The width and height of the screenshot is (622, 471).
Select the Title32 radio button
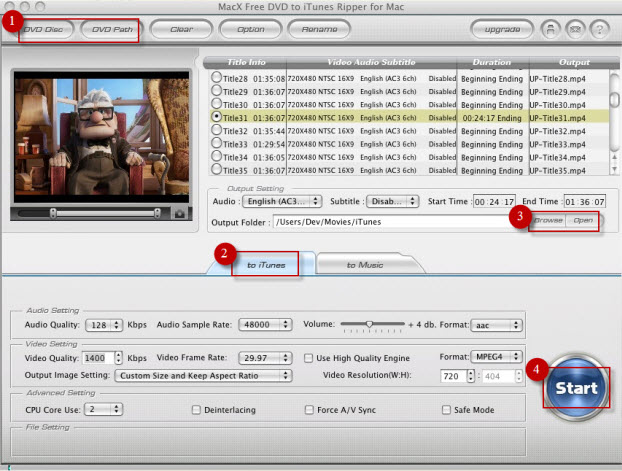coord(217,130)
